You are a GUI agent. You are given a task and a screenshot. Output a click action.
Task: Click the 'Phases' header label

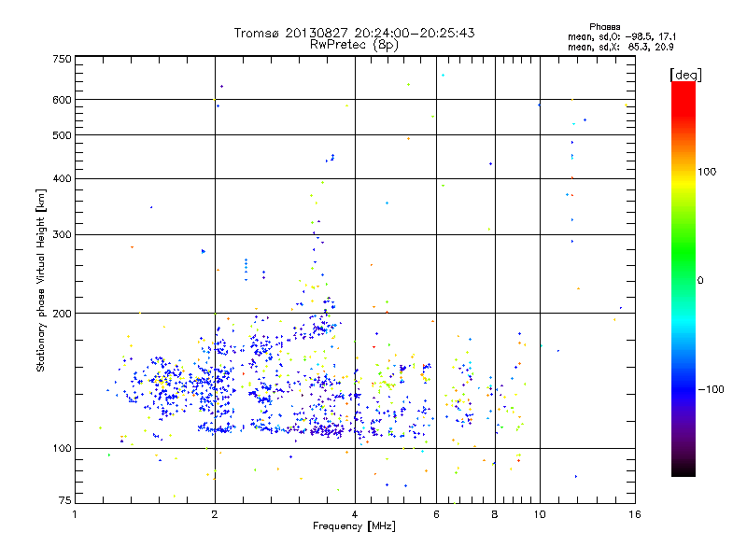[604, 27]
